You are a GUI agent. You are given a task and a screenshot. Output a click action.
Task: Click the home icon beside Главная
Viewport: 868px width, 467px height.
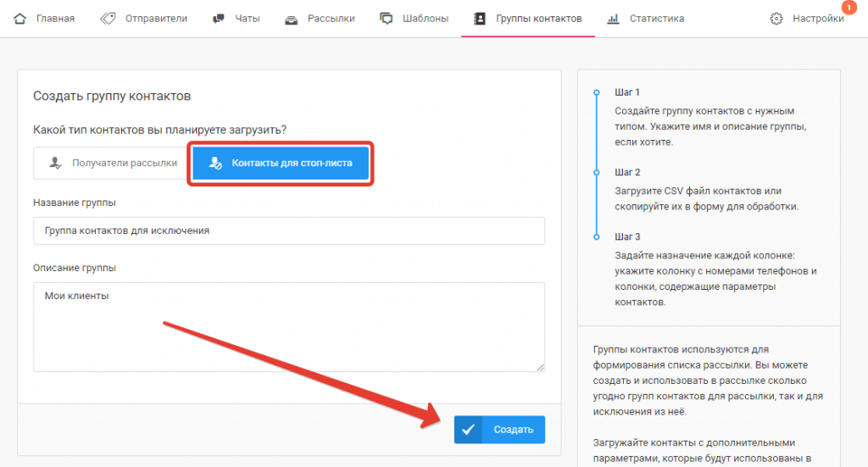(x=20, y=19)
